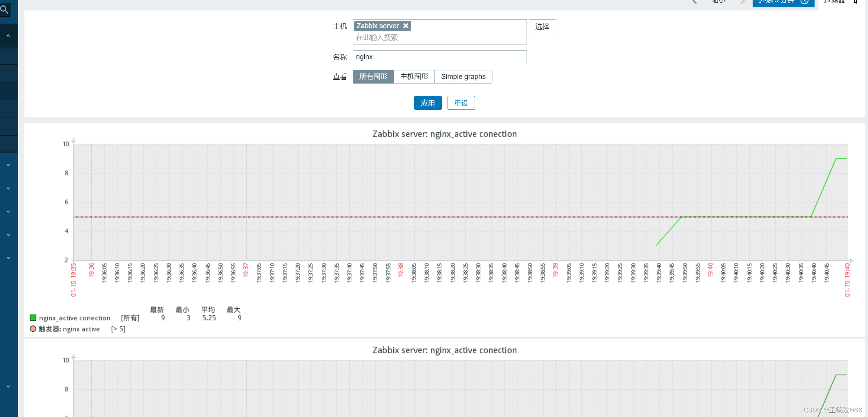Click the 触发器: nginx active legend label
868x417 pixels.
click(x=69, y=329)
